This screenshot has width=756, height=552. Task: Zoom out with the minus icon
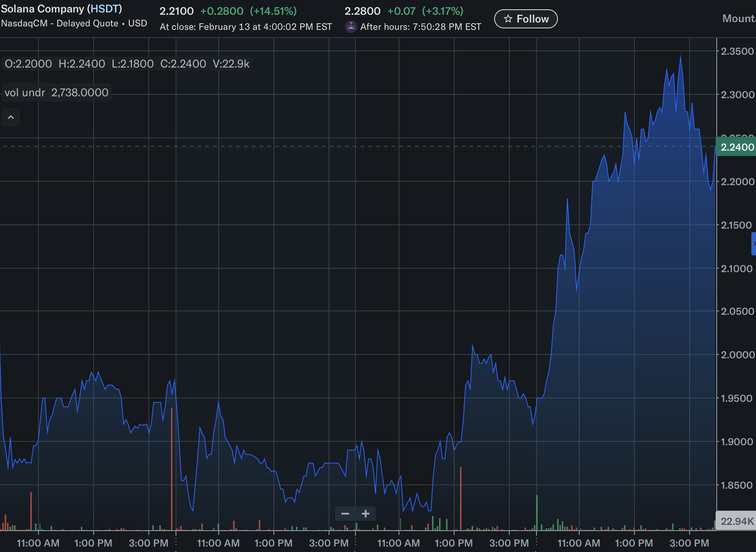(x=345, y=514)
